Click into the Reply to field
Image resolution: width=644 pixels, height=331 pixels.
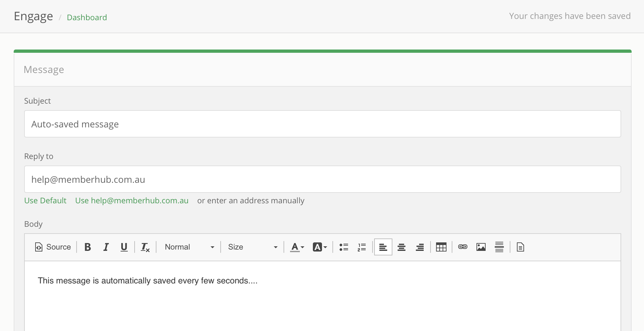323,179
